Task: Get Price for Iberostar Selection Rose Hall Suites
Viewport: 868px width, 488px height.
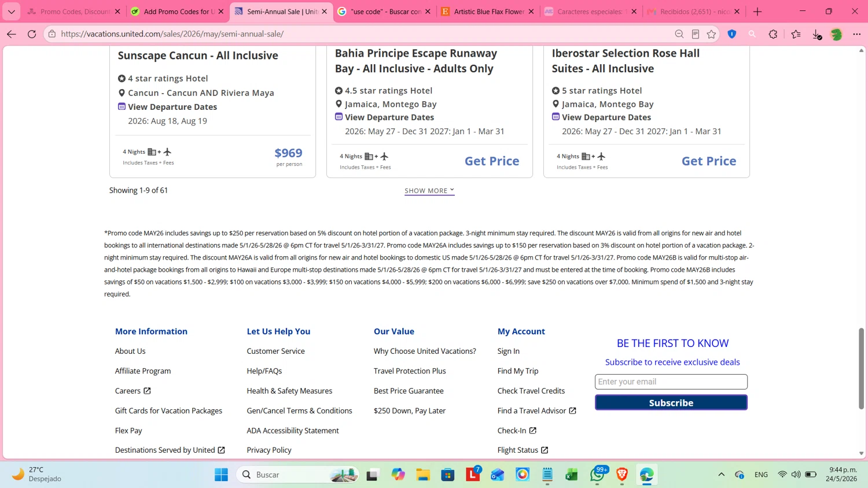Action: (709, 161)
